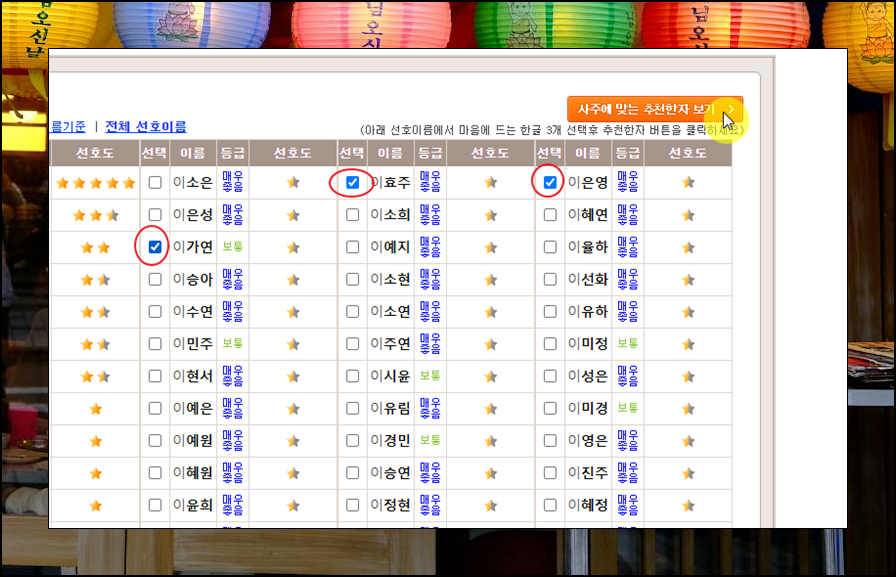Open the 보통 grade link for 이시윤
This screenshot has height=577, width=896.
click(430, 375)
